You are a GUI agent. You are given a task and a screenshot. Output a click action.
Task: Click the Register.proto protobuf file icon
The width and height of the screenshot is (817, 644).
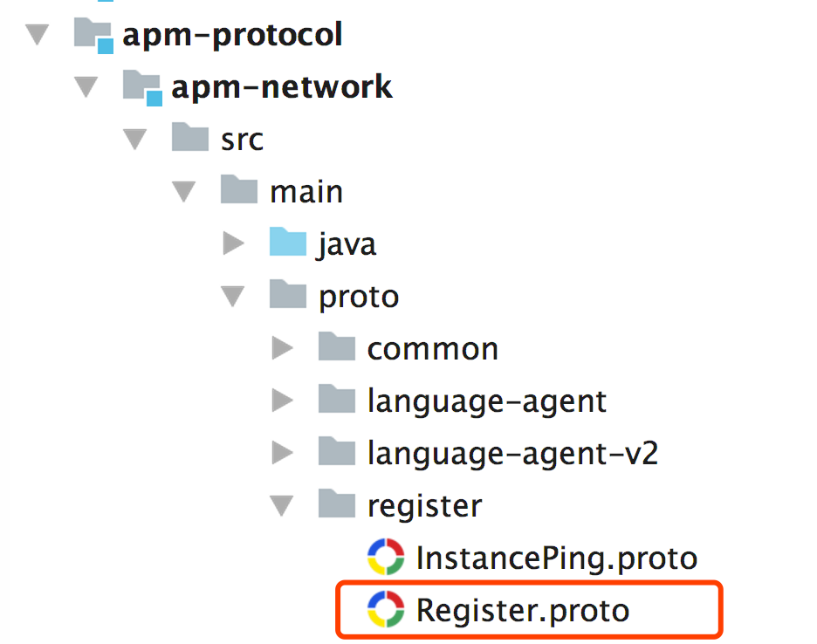point(386,609)
